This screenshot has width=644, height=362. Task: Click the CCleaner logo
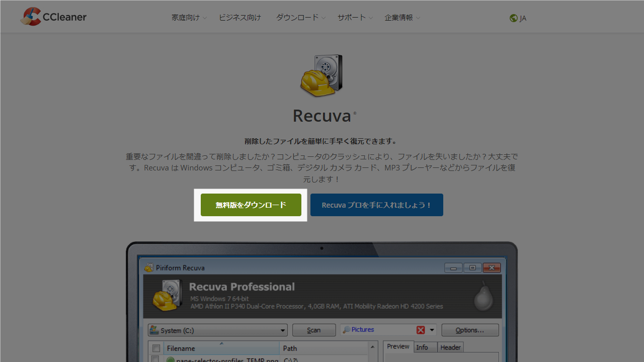(53, 17)
